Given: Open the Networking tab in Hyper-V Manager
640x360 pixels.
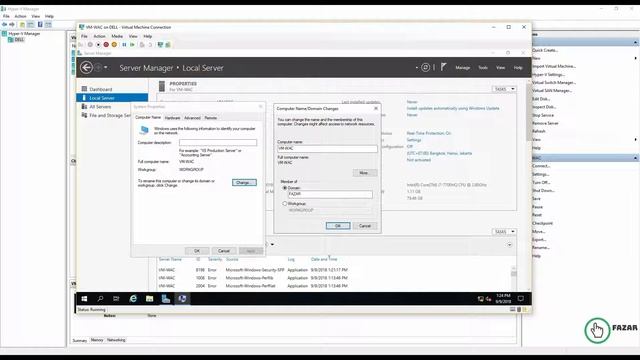Looking at the screenshot, I should tap(116, 340).
